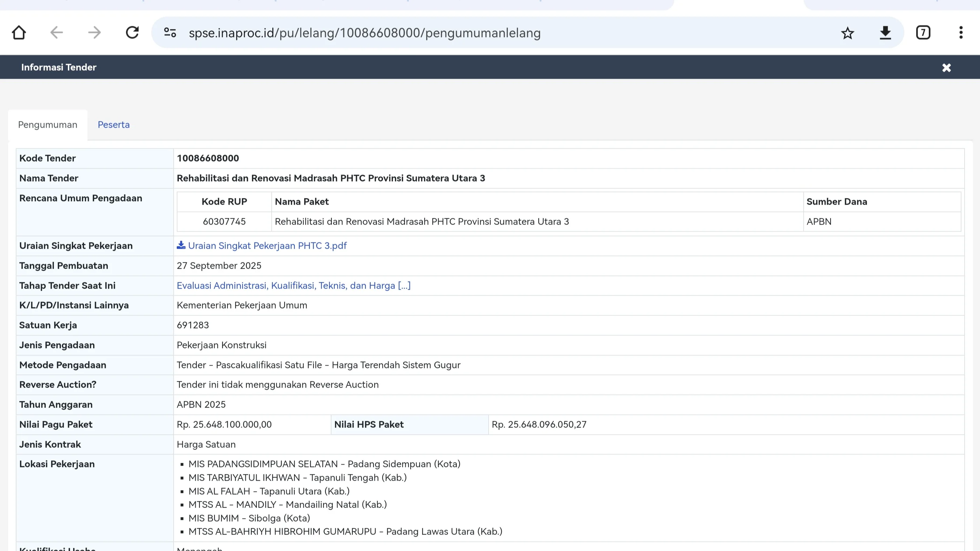Click Kode RUP value 60307745
Screen dimensions: 980x551
click(x=224, y=222)
